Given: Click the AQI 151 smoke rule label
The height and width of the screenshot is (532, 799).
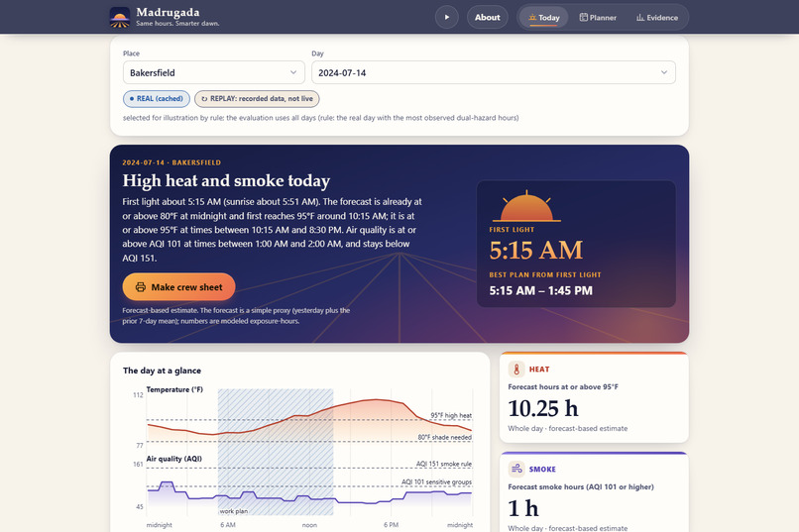Looking at the screenshot, I should pos(444,464).
